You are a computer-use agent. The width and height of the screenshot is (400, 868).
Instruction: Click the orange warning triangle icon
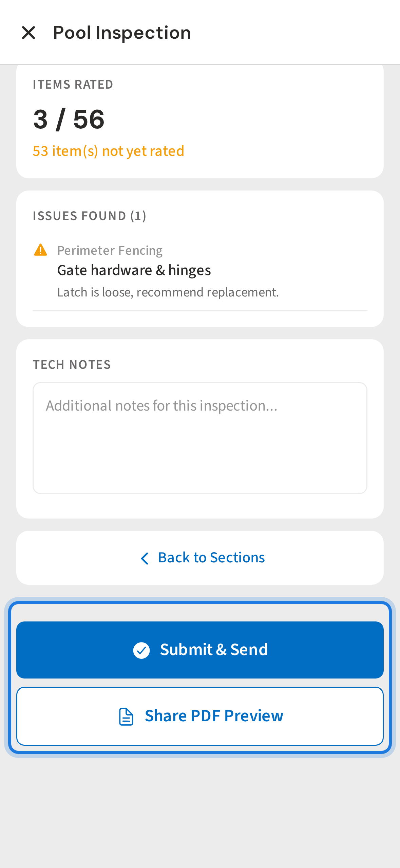pos(41,250)
